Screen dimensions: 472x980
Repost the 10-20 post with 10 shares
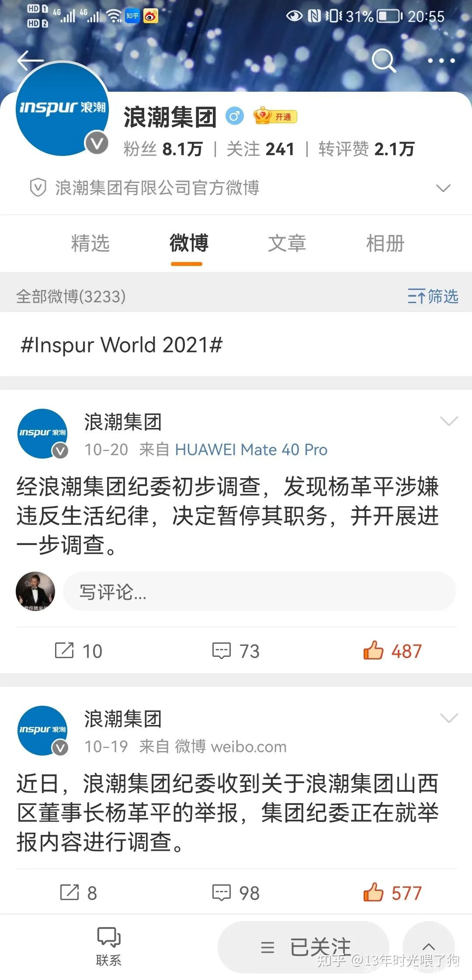click(79, 651)
